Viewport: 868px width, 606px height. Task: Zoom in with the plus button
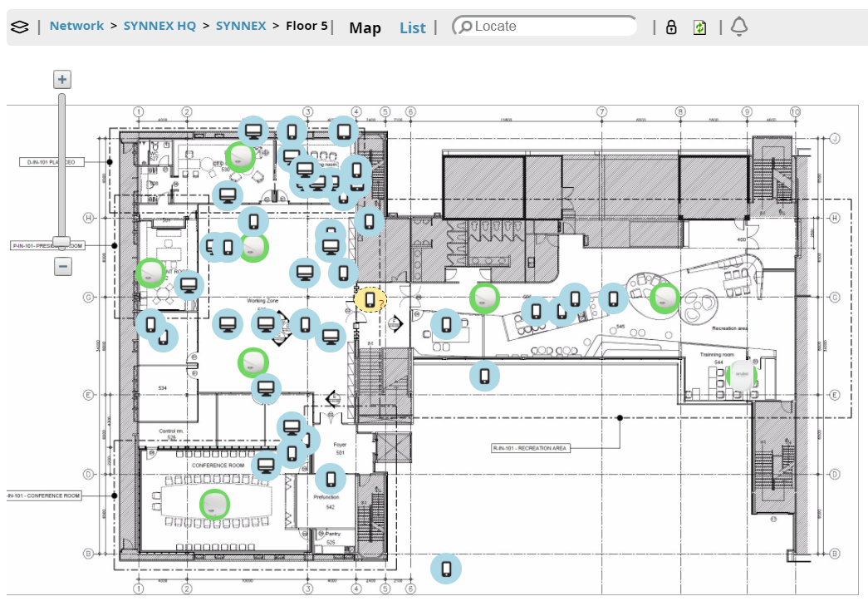point(62,80)
